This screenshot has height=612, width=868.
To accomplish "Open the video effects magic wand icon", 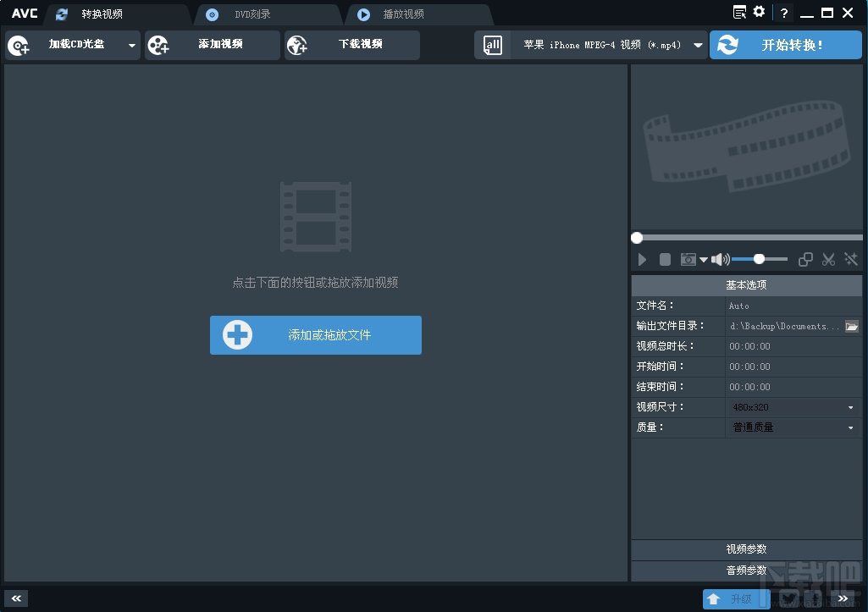I will tap(851, 259).
